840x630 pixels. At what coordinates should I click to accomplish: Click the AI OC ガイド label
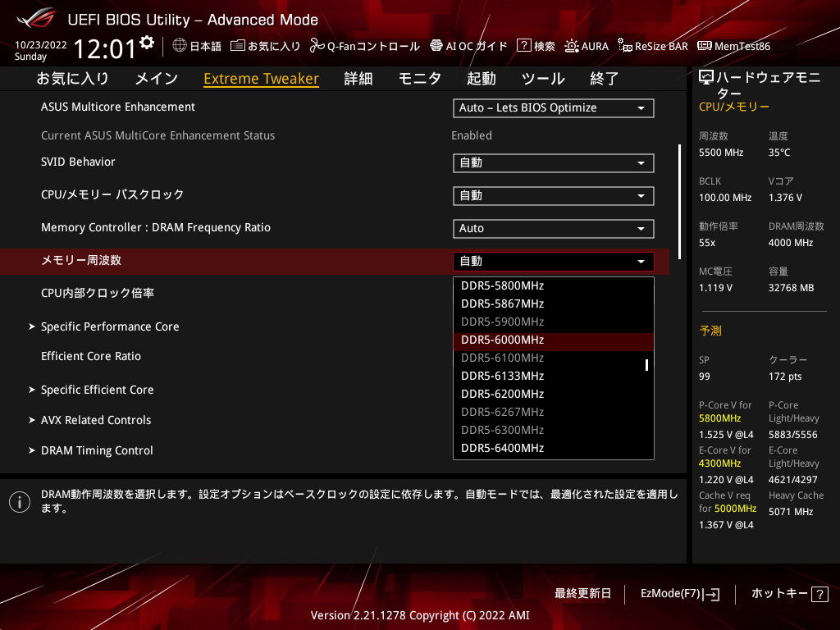click(x=477, y=46)
